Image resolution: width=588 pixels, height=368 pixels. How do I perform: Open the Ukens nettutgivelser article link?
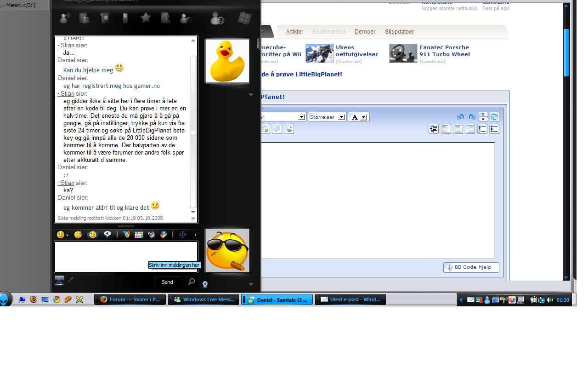point(357,51)
